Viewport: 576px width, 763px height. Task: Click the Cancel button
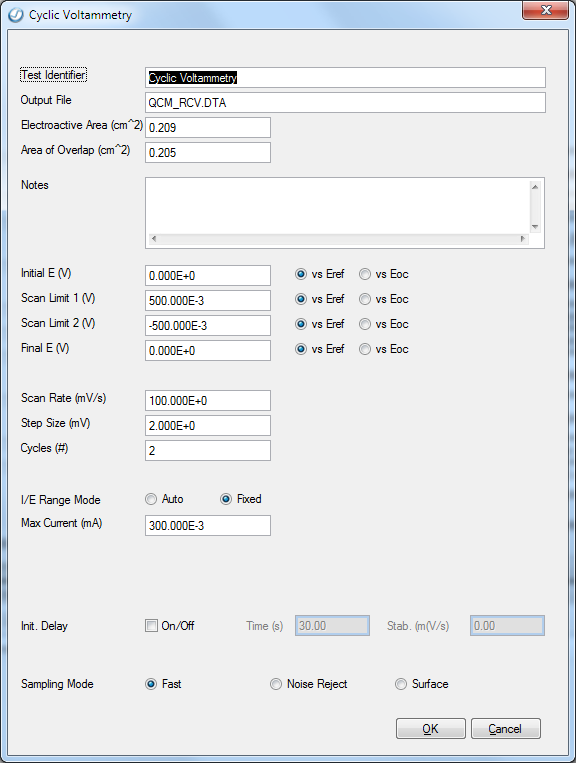click(x=505, y=728)
